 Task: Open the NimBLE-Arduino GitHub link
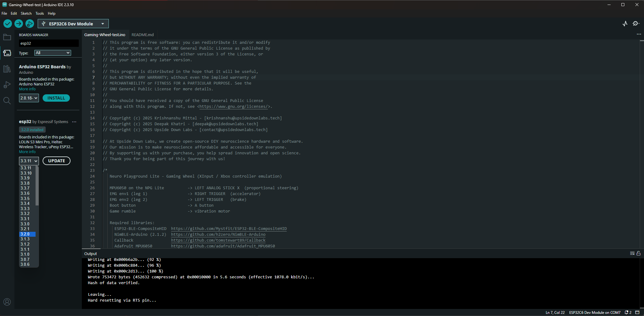pos(218,235)
